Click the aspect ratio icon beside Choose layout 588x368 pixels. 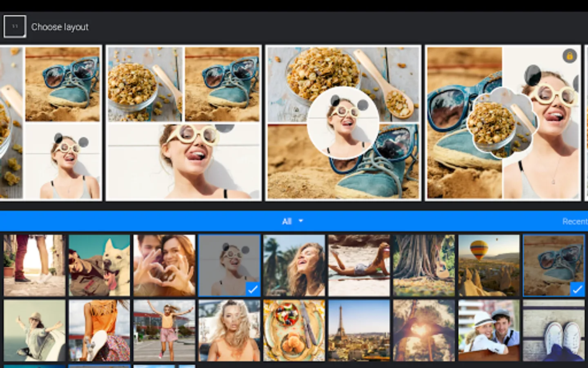[x=15, y=27]
